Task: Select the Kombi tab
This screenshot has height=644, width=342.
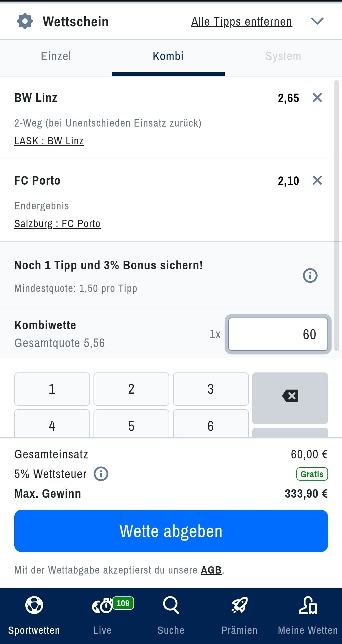Action: click(x=168, y=56)
